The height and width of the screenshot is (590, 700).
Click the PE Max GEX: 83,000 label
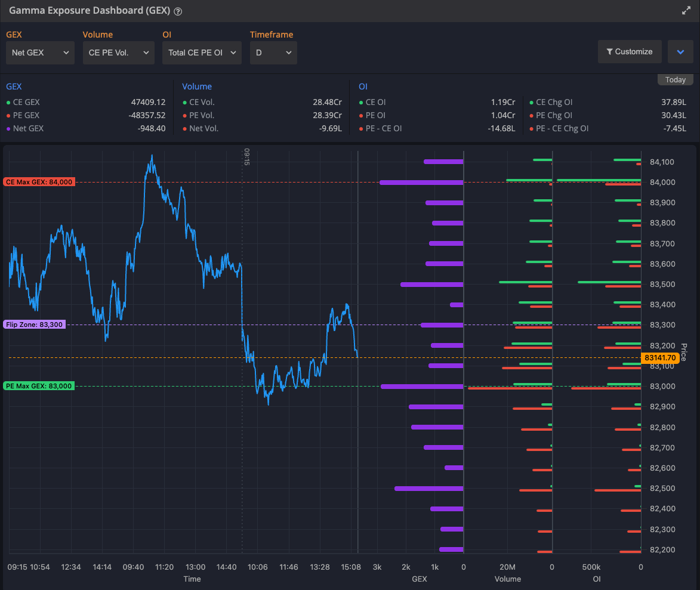39,386
